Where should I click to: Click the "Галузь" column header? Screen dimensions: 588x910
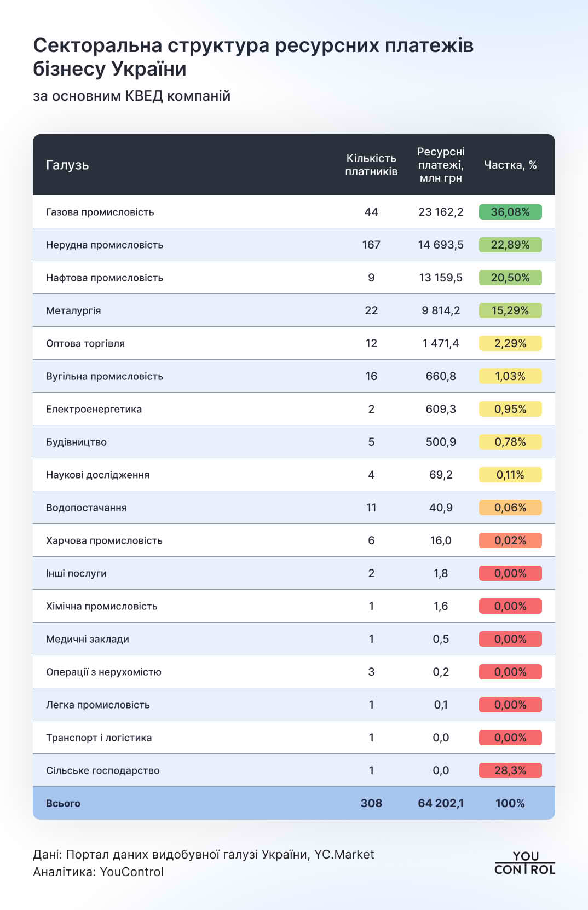click(67, 165)
